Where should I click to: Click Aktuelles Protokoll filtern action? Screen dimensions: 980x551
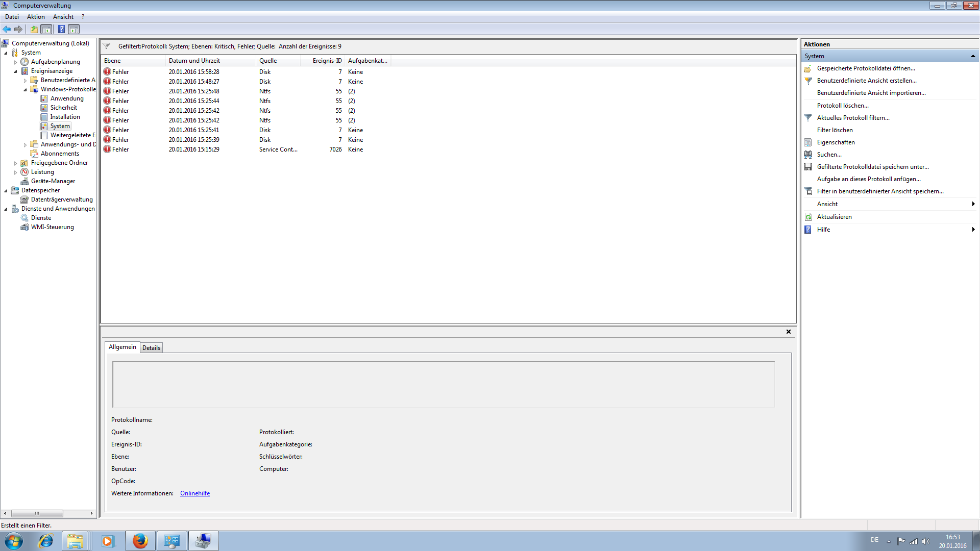coord(853,118)
